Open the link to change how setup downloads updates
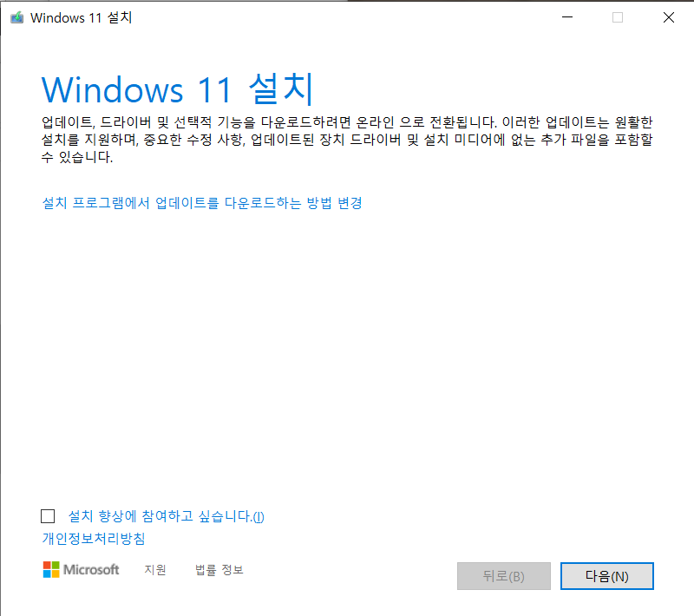Viewport: 694px width, 616px height. pos(202,203)
